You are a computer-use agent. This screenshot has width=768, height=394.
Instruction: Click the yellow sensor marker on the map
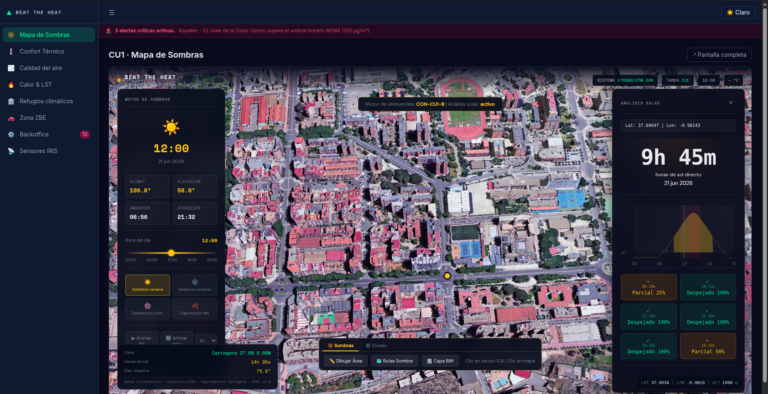[x=447, y=276]
